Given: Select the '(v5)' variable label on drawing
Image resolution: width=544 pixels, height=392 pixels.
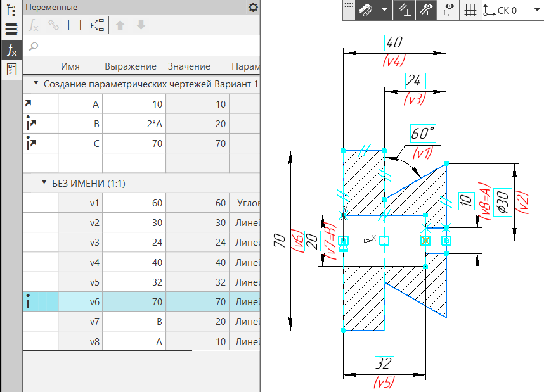Looking at the screenshot, I should (x=384, y=382).
